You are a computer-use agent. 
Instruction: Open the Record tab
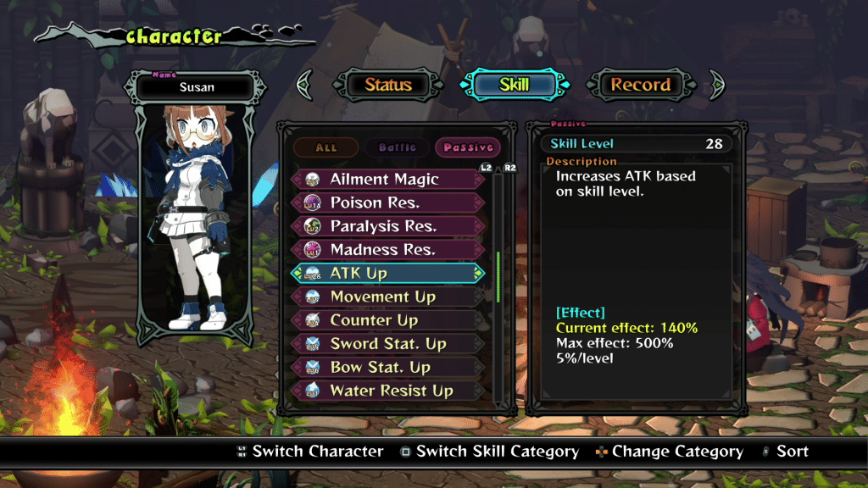click(641, 85)
